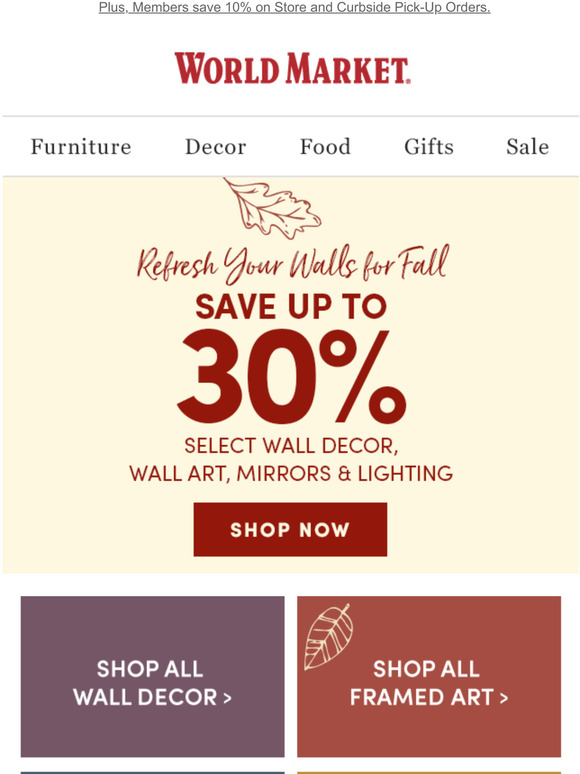Go to the Food category
The height and width of the screenshot is (774, 580).
point(325,147)
